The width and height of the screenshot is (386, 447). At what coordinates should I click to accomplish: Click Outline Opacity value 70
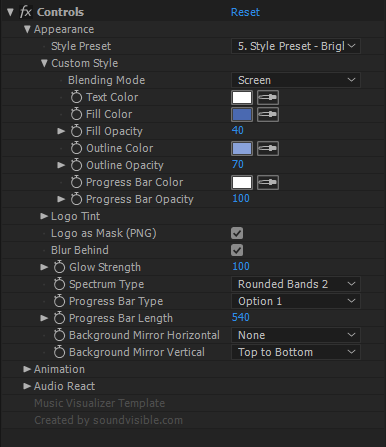click(x=238, y=165)
